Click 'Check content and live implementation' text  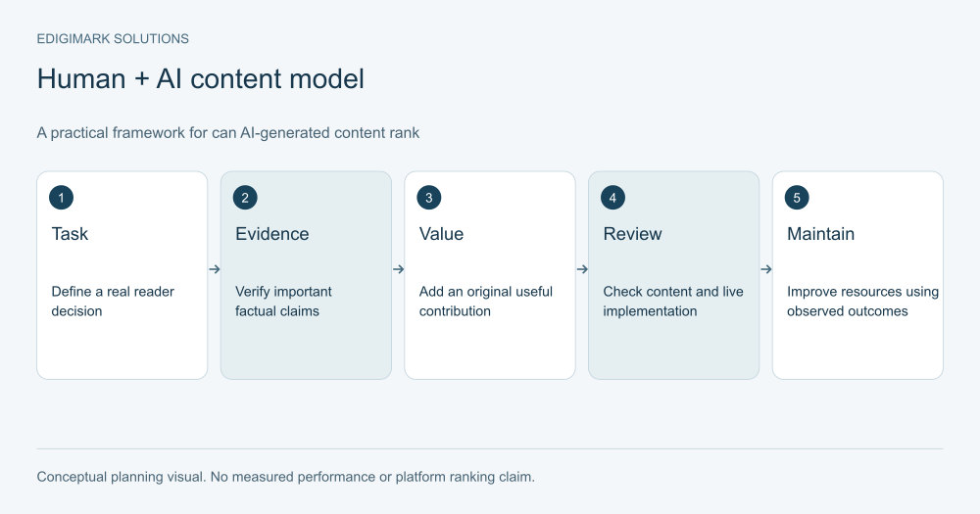click(673, 301)
